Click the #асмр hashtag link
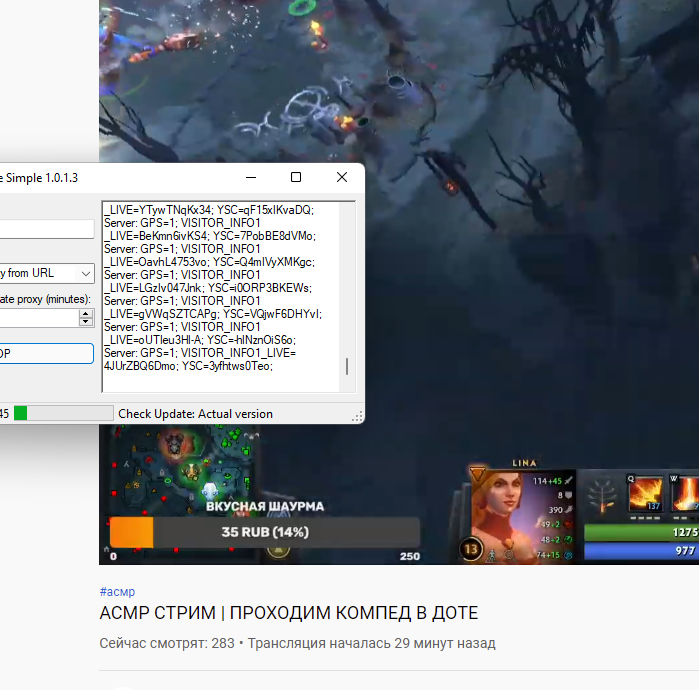This screenshot has width=699, height=690. pyautogui.click(x=117, y=591)
